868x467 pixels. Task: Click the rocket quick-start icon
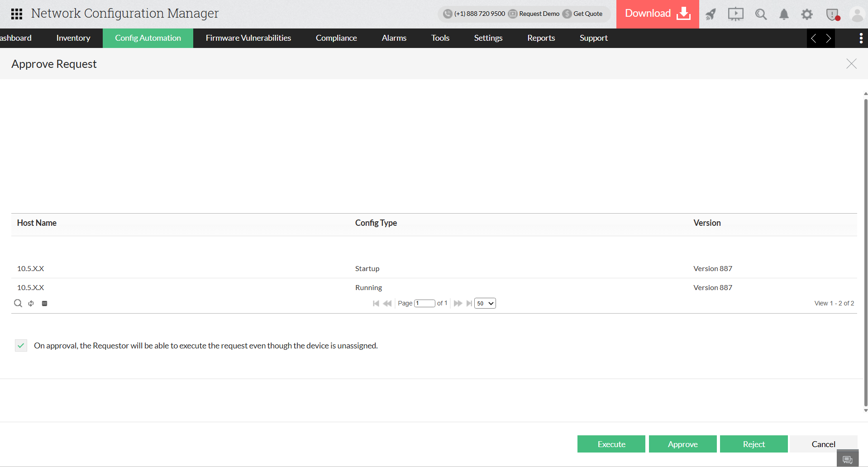[x=710, y=14]
